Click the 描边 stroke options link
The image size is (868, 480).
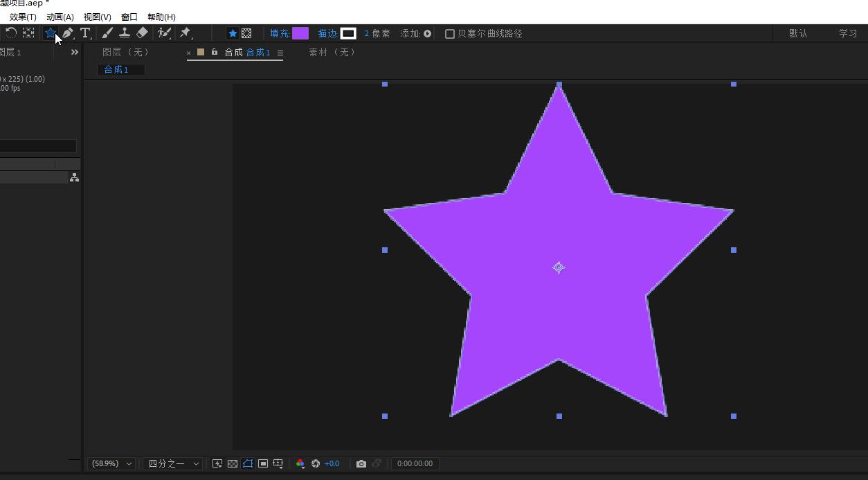pyautogui.click(x=327, y=33)
